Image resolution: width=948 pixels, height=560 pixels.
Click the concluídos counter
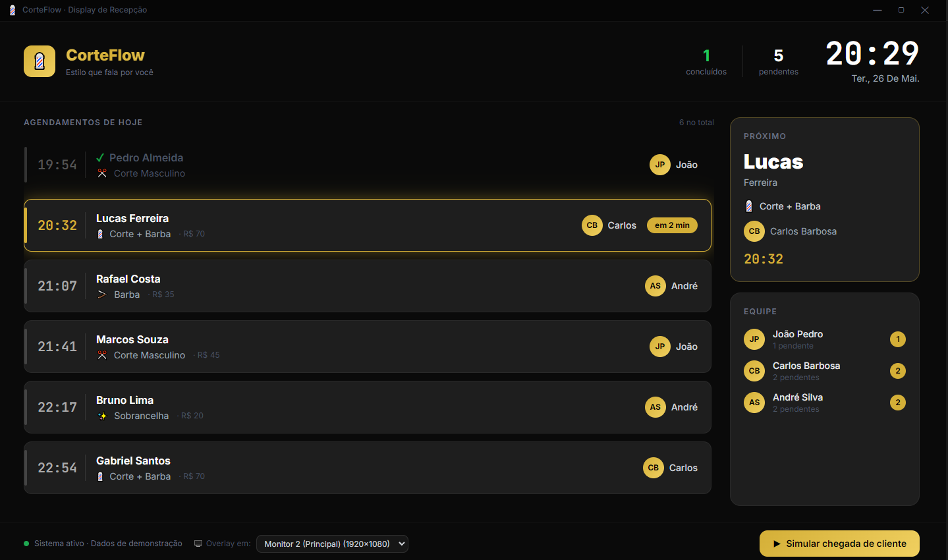(x=706, y=62)
